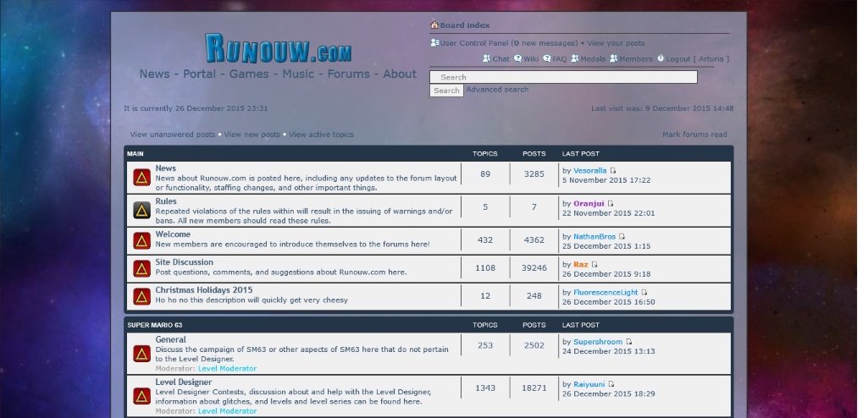
Task: Click the grey Rules forum icon
Action: (141, 210)
